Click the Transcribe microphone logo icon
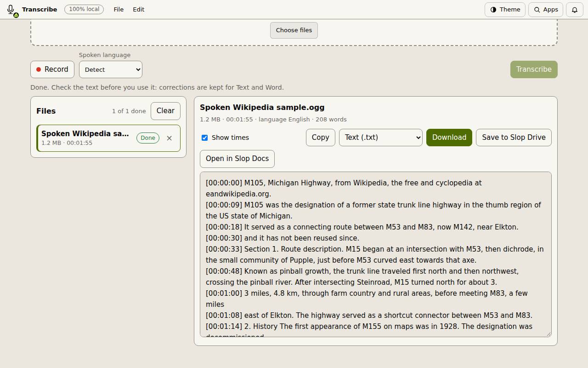The width and height of the screenshot is (588, 368). coord(11,10)
